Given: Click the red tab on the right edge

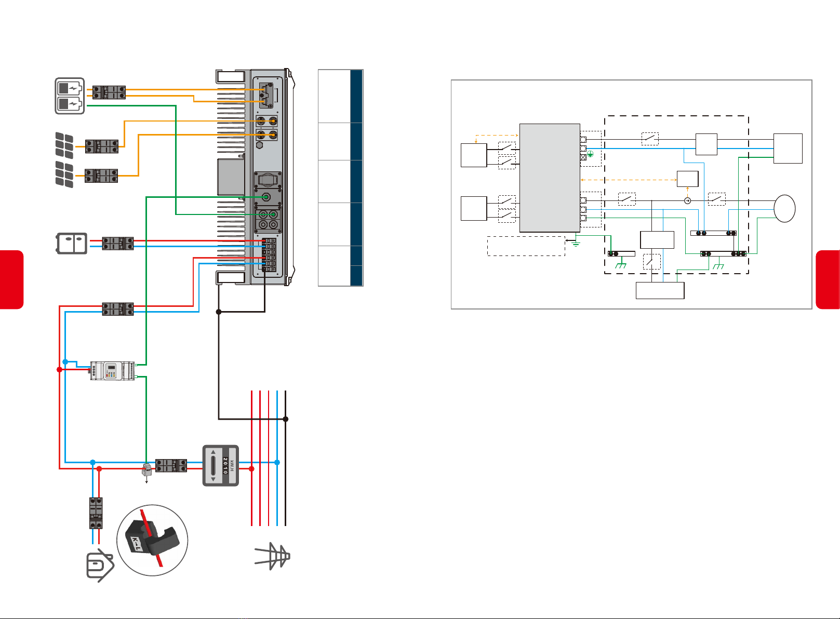Looking at the screenshot, I should pos(828,279).
